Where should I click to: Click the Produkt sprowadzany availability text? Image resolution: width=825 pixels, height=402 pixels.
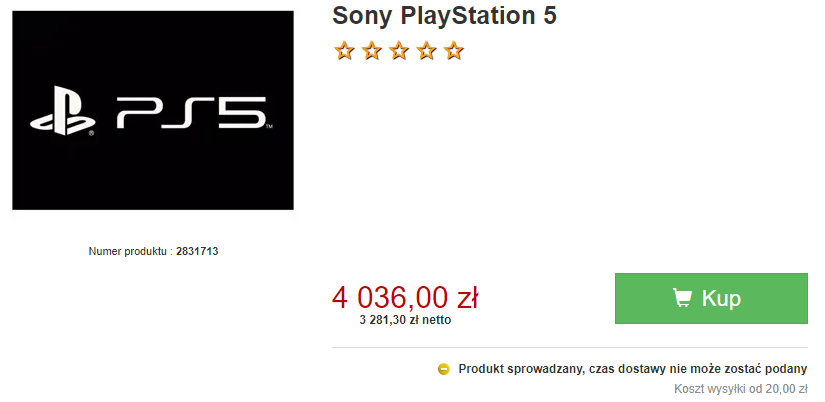[632, 369]
